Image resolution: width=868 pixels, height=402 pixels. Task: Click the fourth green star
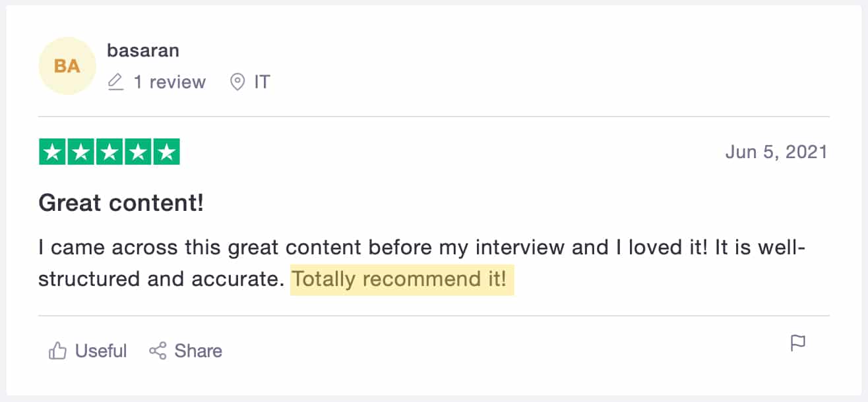139,152
